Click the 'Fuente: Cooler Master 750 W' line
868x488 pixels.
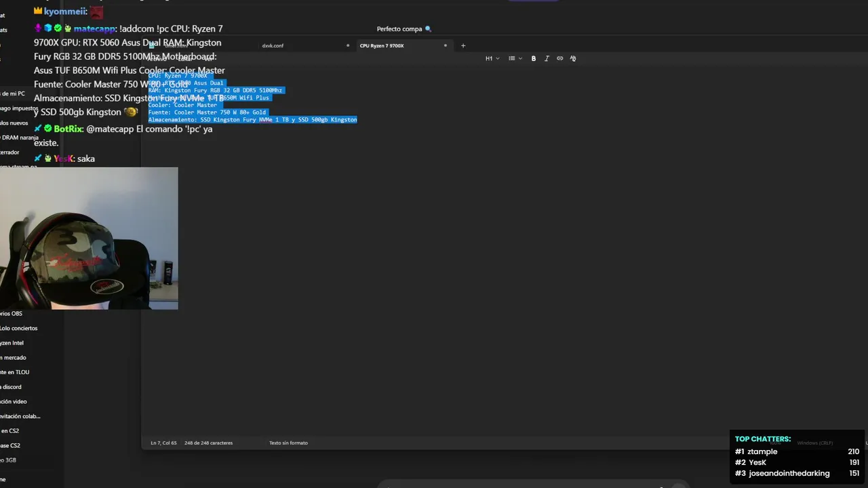[x=207, y=113]
